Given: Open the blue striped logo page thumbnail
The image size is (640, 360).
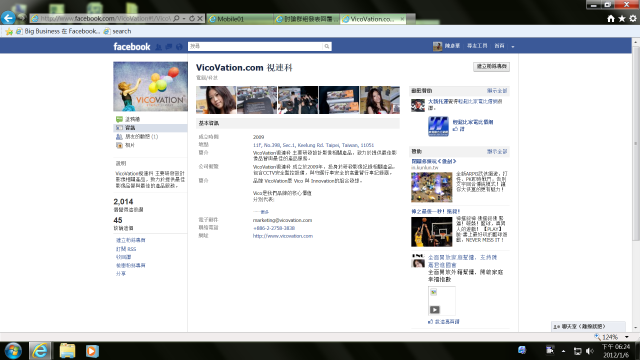Looking at the screenshot, I should pyautogui.click(x=438, y=126).
